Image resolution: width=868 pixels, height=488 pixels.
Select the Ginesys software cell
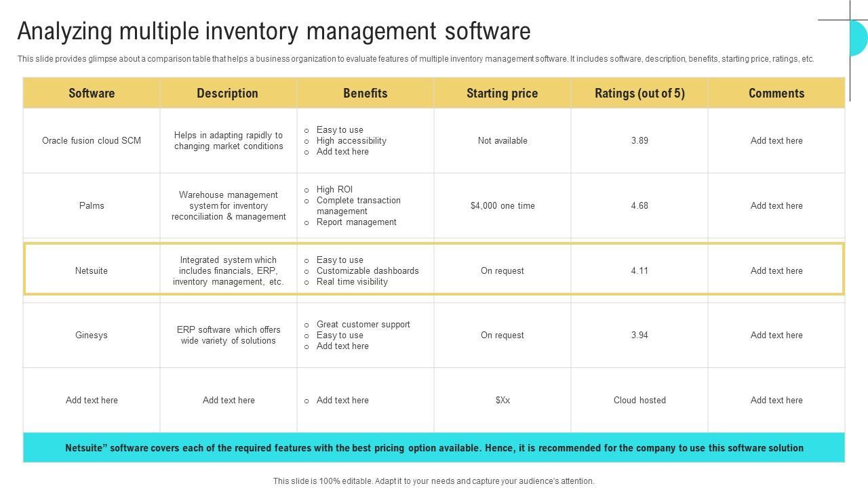pyautogui.click(x=92, y=335)
